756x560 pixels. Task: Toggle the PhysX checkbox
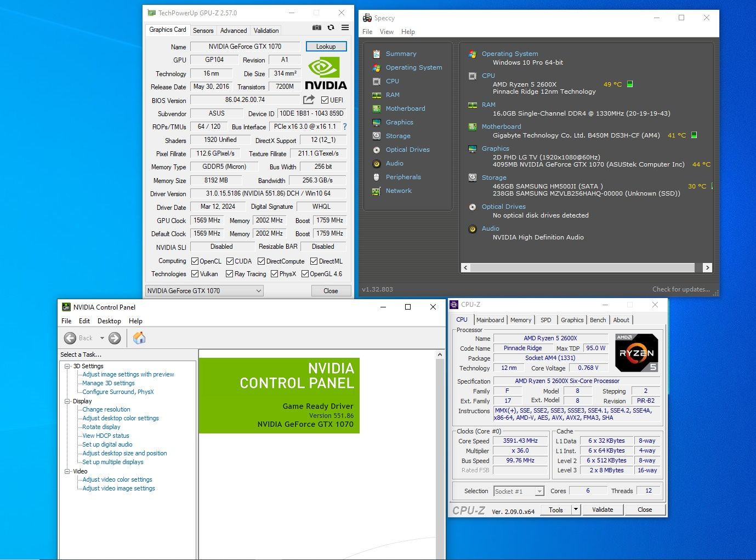click(x=274, y=273)
